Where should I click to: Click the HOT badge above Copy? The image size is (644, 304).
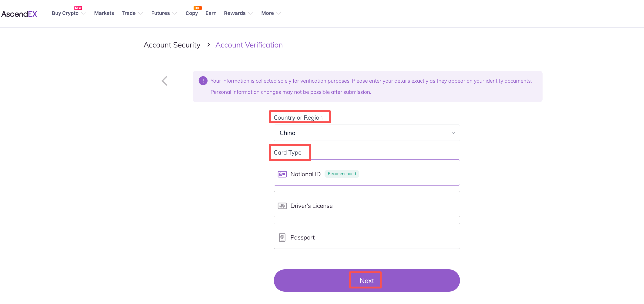[x=198, y=8]
